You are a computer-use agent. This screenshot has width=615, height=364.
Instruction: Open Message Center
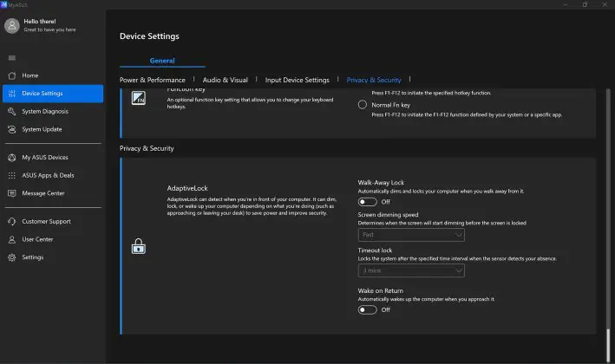53,193
